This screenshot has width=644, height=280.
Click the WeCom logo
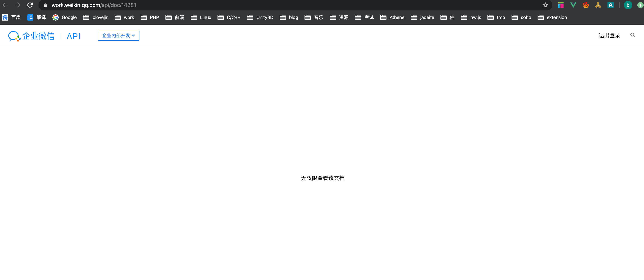point(31,36)
